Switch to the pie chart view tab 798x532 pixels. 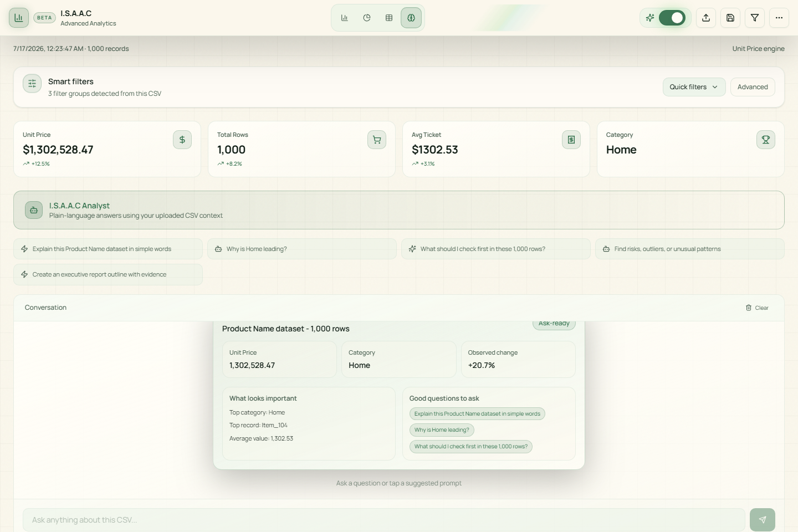(367, 18)
